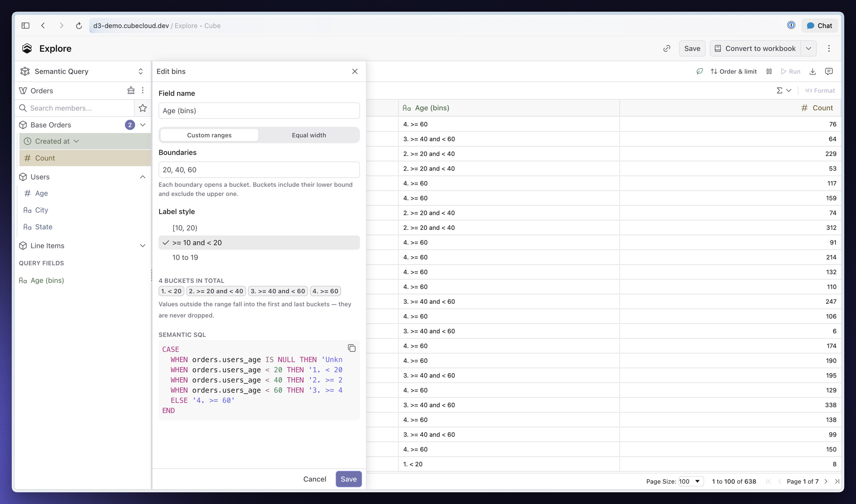Screen dimensions: 856x504
Task: Copy the Semantic SQL snippet
Action: [x=352, y=348]
